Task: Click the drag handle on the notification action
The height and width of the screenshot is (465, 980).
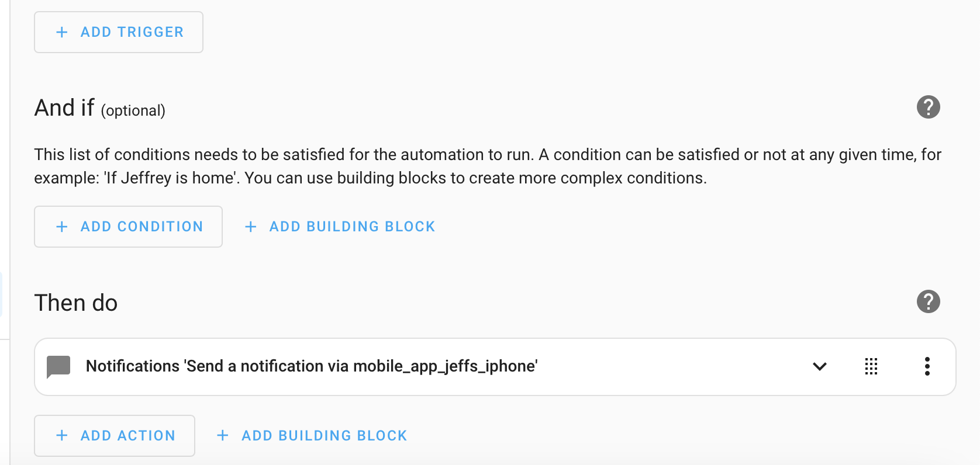Action: pyautogui.click(x=871, y=366)
